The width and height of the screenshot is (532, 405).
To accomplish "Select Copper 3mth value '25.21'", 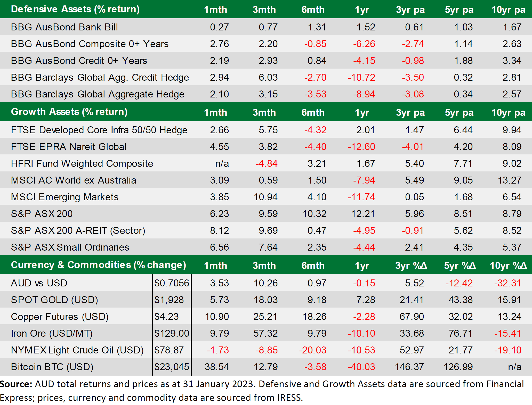I will (265, 317).
